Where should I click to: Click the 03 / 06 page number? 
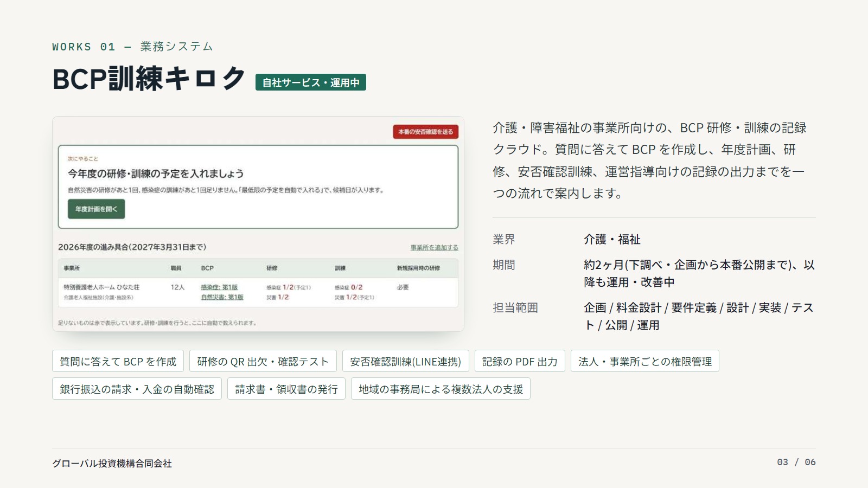tap(796, 462)
